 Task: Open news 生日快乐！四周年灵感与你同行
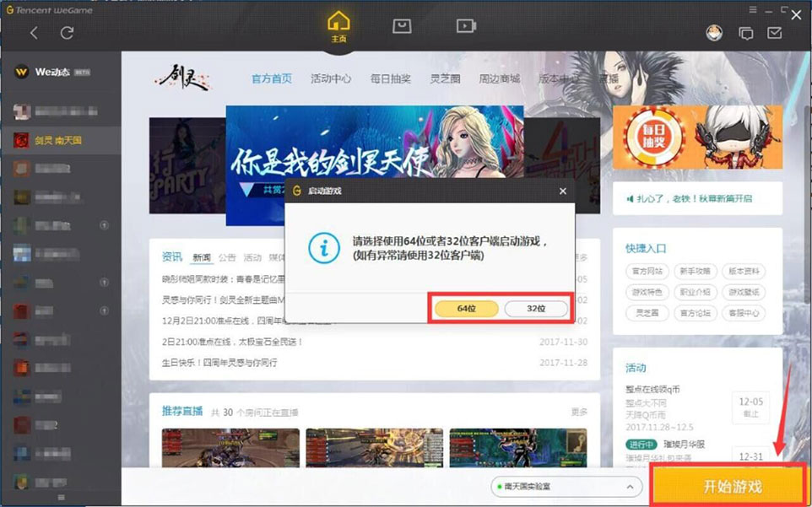tap(219, 363)
